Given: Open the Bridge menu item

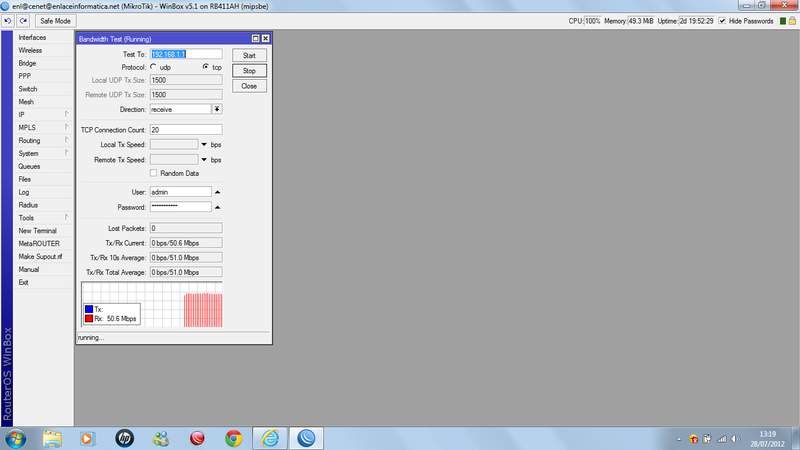Looking at the screenshot, I should pos(27,63).
